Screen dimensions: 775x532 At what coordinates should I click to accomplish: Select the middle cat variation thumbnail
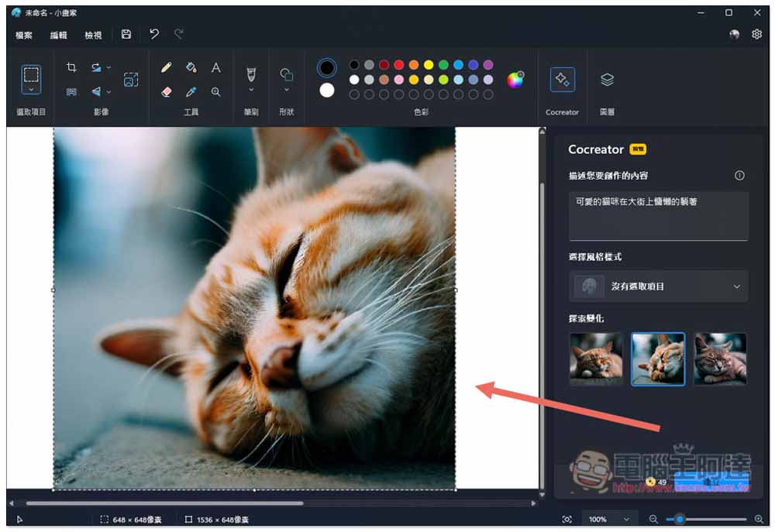pyautogui.click(x=658, y=359)
